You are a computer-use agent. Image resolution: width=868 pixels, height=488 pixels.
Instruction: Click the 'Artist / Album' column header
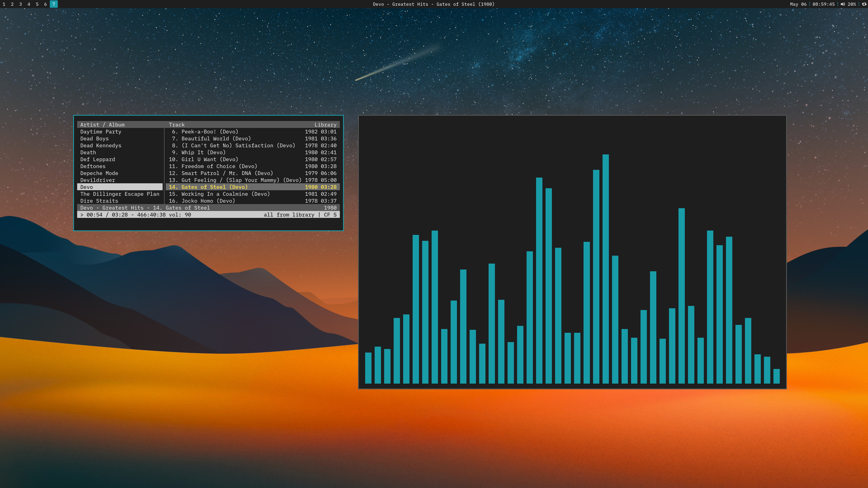(x=102, y=125)
